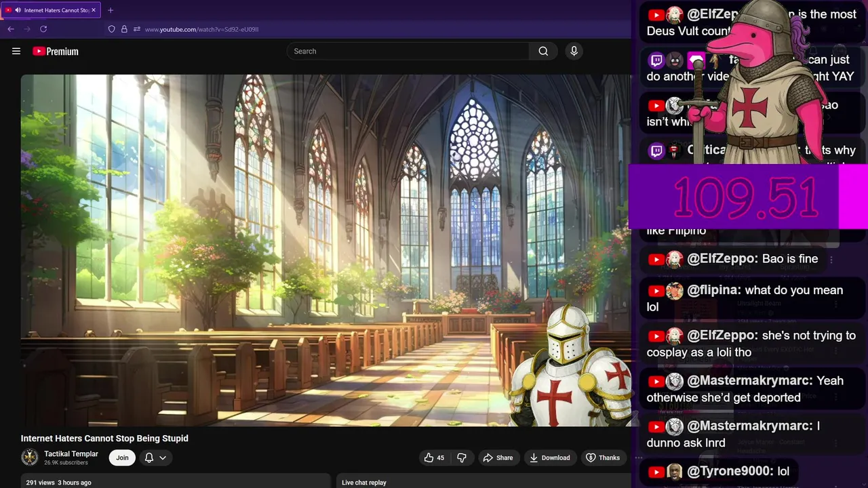Open the Tactikal Templar channel name link
This screenshot has height=488, width=868.
[x=71, y=454]
